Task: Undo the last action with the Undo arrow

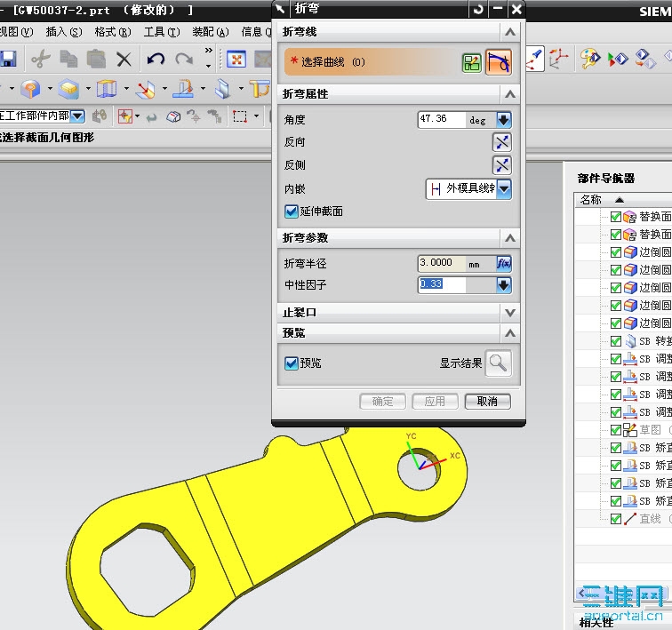Action: click(156, 60)
